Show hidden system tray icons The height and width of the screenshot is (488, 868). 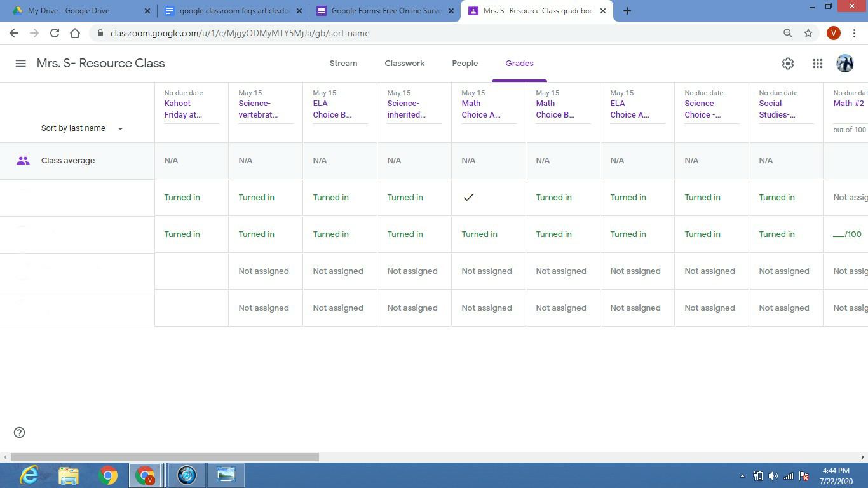[x=742, y=476]
